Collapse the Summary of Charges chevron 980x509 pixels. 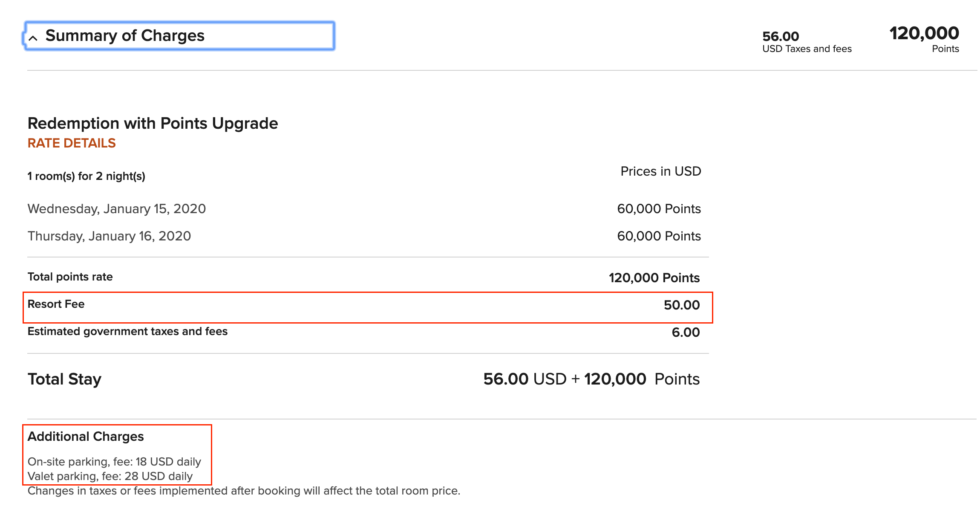pos(33,38)
